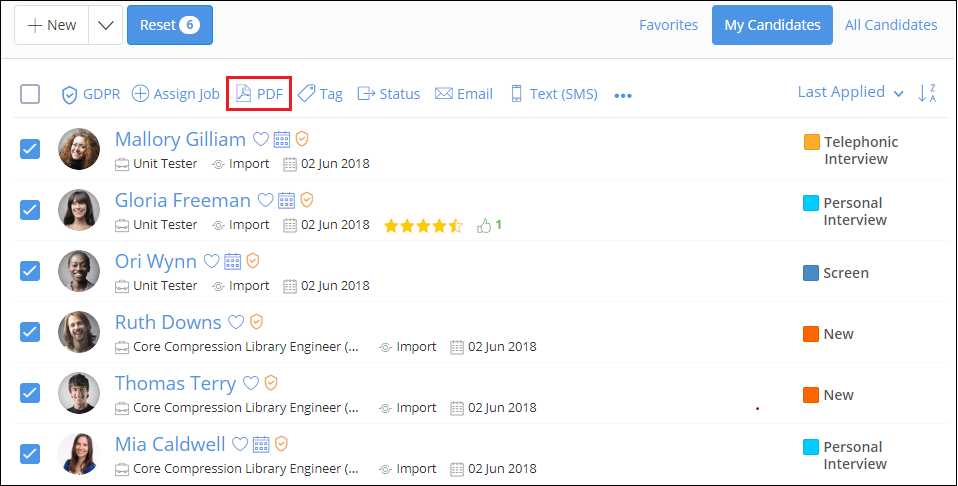The width and height of the screenshot is (958, 486).
Task: Uncheck Mallory Gilliam's checkbox
Action: [30, 149]
